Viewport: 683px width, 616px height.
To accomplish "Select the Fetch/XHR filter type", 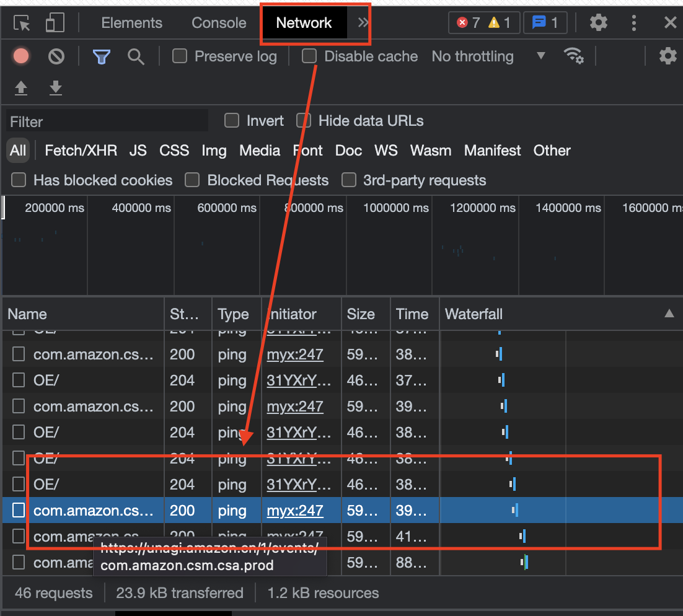I will pyautogui.click(x=81, y=151).
